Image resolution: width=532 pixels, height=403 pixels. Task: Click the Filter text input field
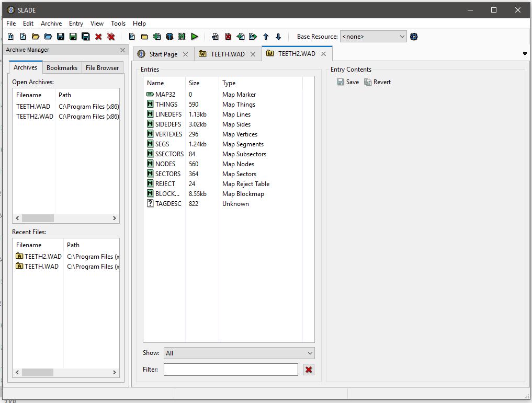click(x=231, y=370)
